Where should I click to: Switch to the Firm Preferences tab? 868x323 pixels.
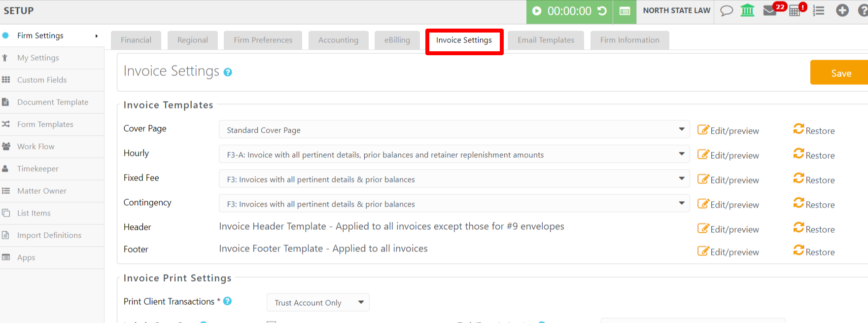point(263,40)
